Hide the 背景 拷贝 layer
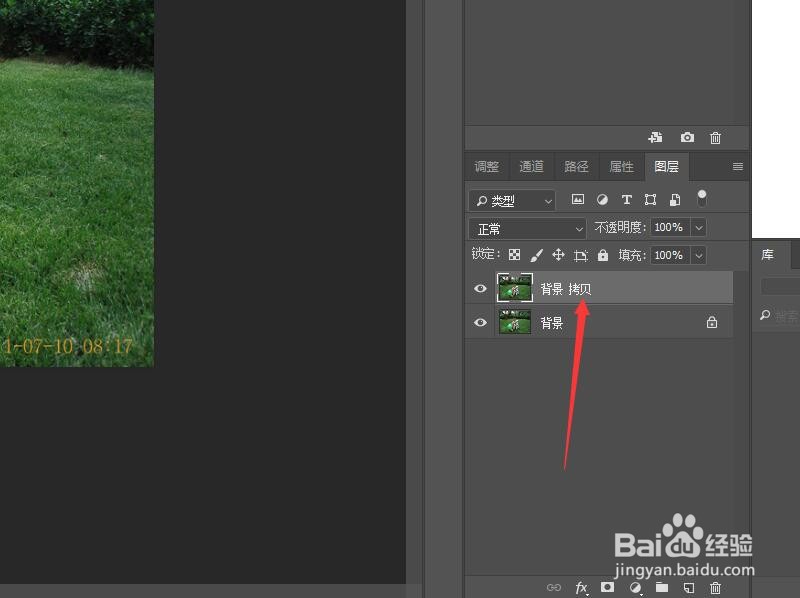 (x=481, y=288)
